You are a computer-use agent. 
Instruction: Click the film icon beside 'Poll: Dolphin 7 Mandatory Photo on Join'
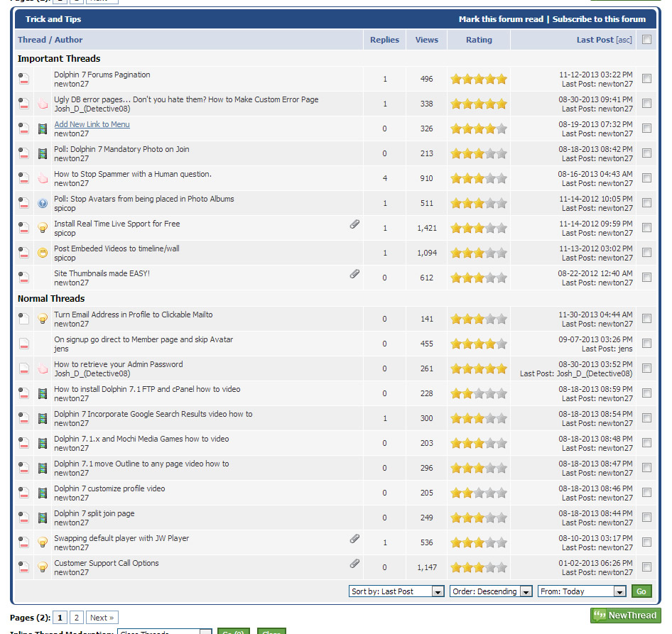[43, 153]
